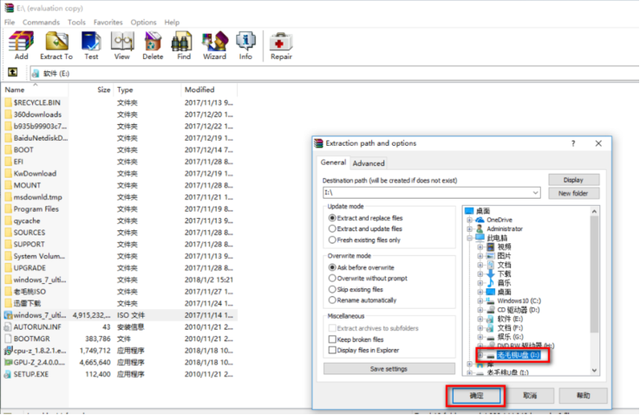Open the Find binoculars tool

pos(182,41)
